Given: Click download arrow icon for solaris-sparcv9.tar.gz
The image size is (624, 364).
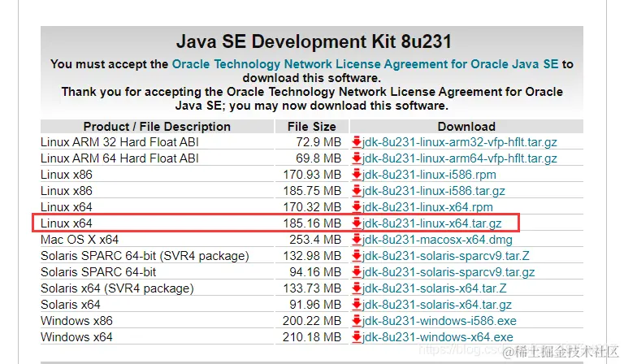Looking at the screenshot, I should 357,271.
